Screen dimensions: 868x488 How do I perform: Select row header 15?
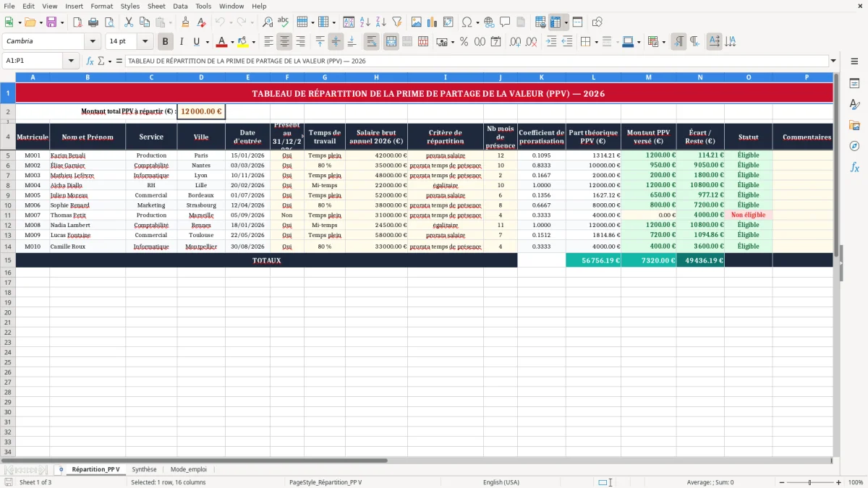pyautogui.click(x=8, y=260)
